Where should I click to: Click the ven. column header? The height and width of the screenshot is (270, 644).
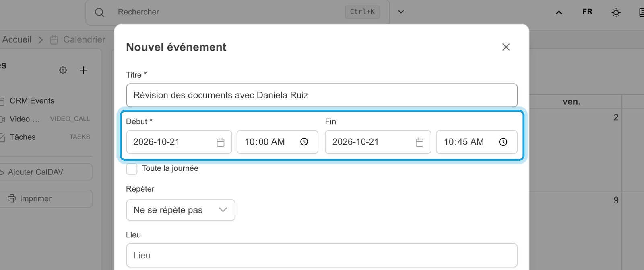(572, 102)
